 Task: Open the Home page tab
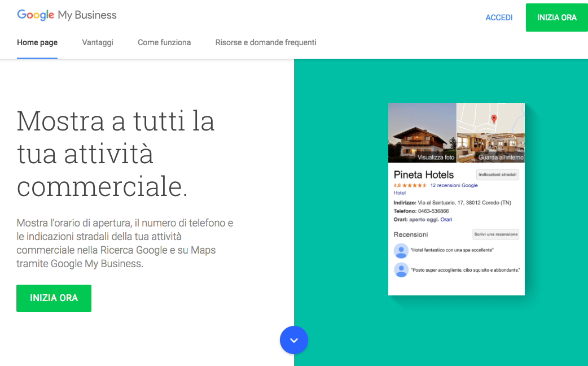pos(37,42)
